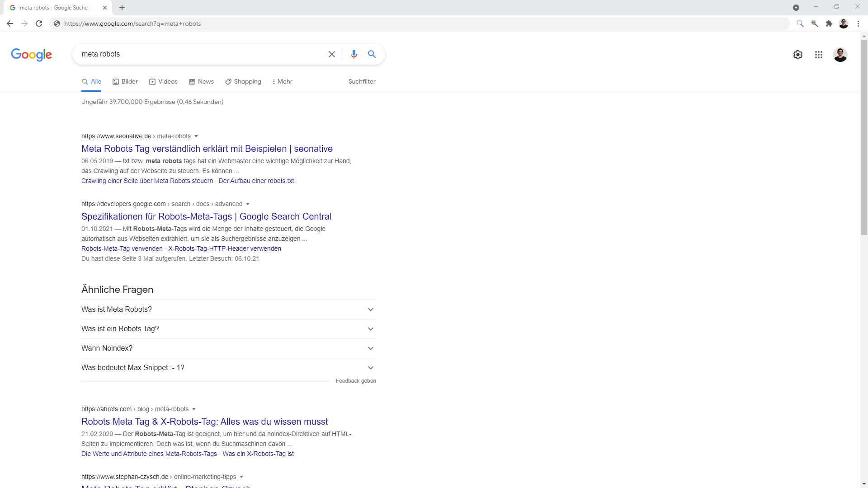Open sitelink 'Der Aufbau einer robots.txt'
The height and width of the screenshot is (488, 868).
click(256, 181)
